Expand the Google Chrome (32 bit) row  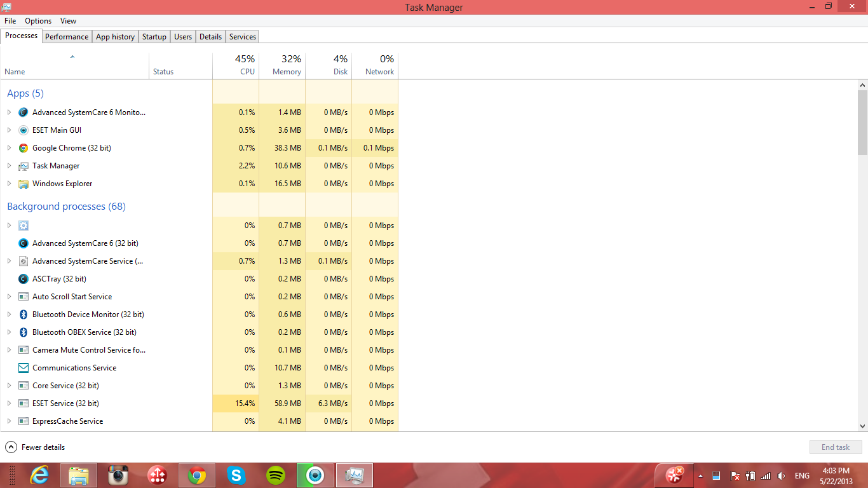pyautogui.click(x=9, y=148)
